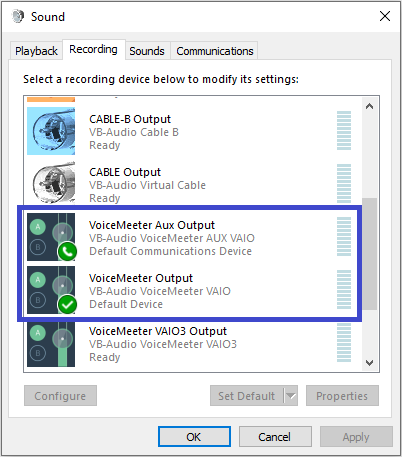Screen dimensions: 402x457
Task: Click the device list scrollbar thumb
Action: 369,254
